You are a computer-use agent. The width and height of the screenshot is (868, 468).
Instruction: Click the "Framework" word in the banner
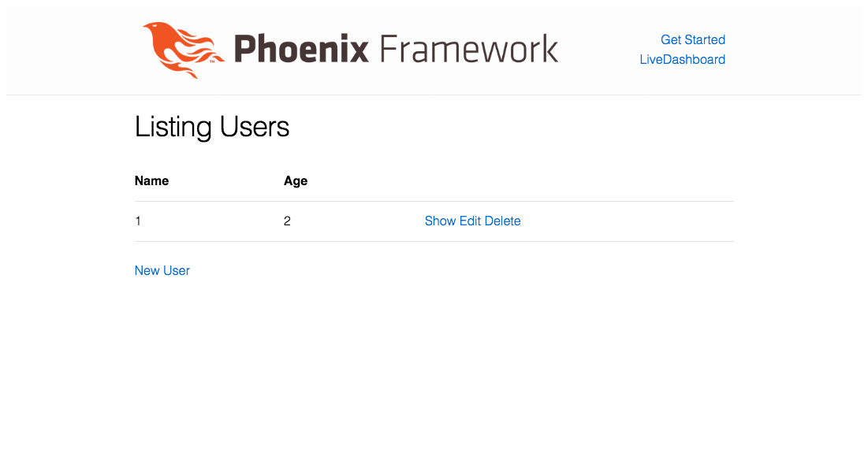click(468, 50)
